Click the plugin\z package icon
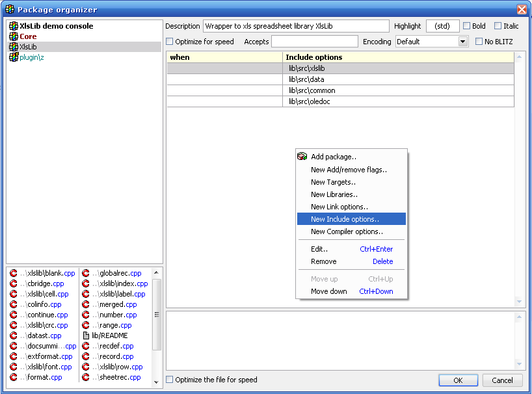The image size is (532, 394). [14, 57]
